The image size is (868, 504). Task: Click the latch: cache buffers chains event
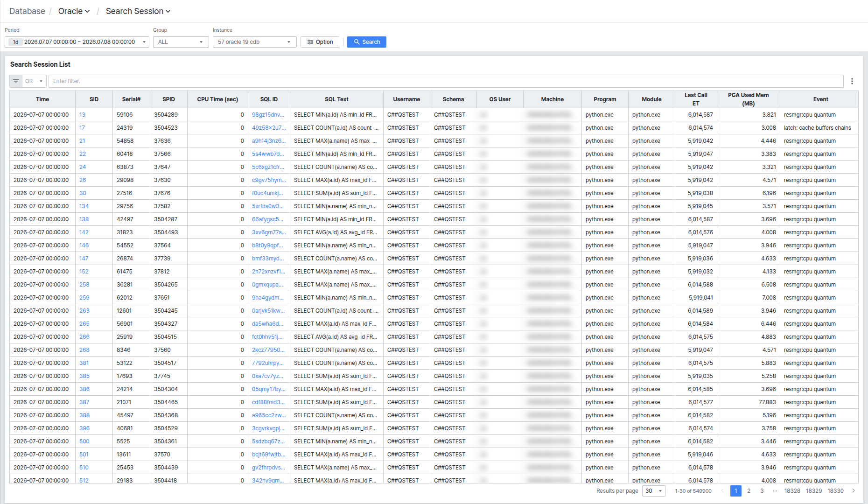coord(817,128)
